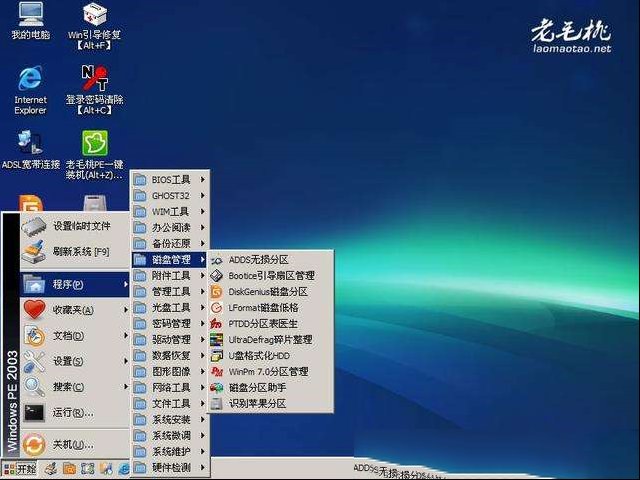Screen dimensions: 640x480
Task: Click the first quick launch icon beside 开始
Action: (51, 469)
